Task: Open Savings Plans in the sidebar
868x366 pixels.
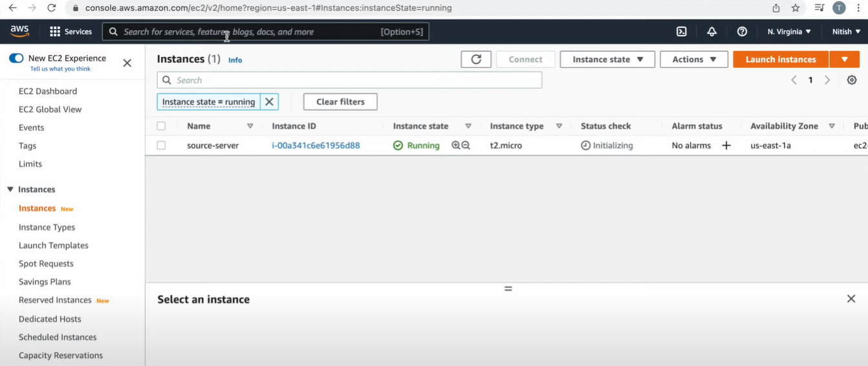Action: click(x=45, y=281)
